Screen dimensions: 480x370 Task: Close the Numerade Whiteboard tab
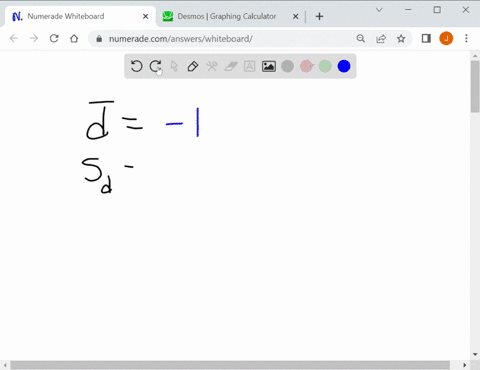145,16
